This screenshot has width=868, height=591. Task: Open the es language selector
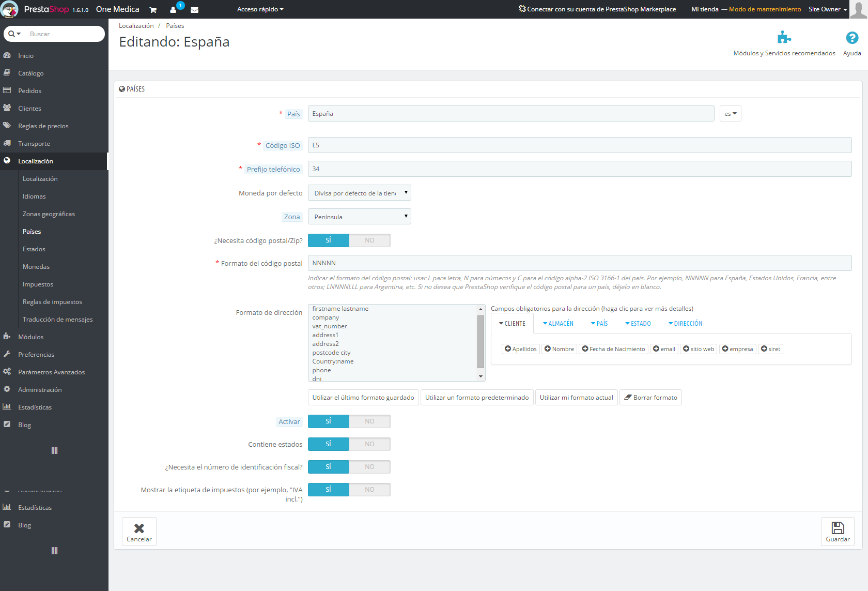(730, 114)
